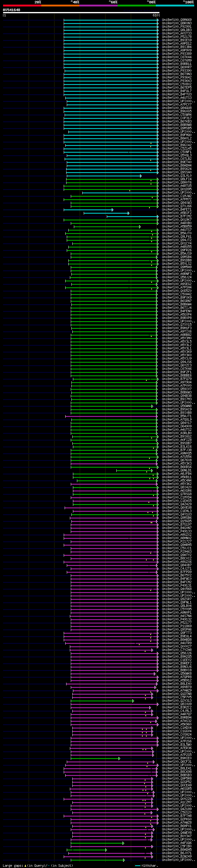The height and width of the screenshot is (868, 197).
Task: Open hit UniRef100_Q9M669
Action: 177,20
